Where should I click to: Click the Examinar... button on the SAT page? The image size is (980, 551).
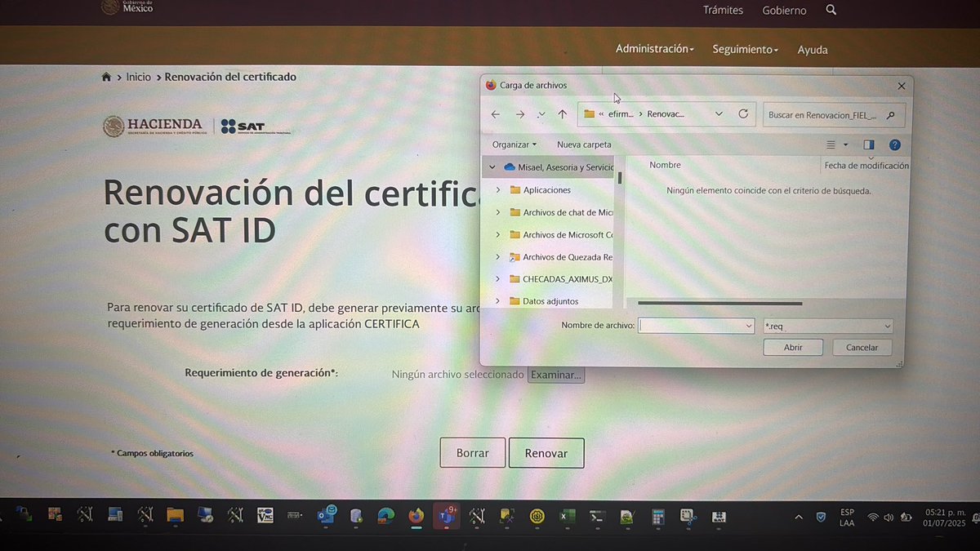[556, 375]
